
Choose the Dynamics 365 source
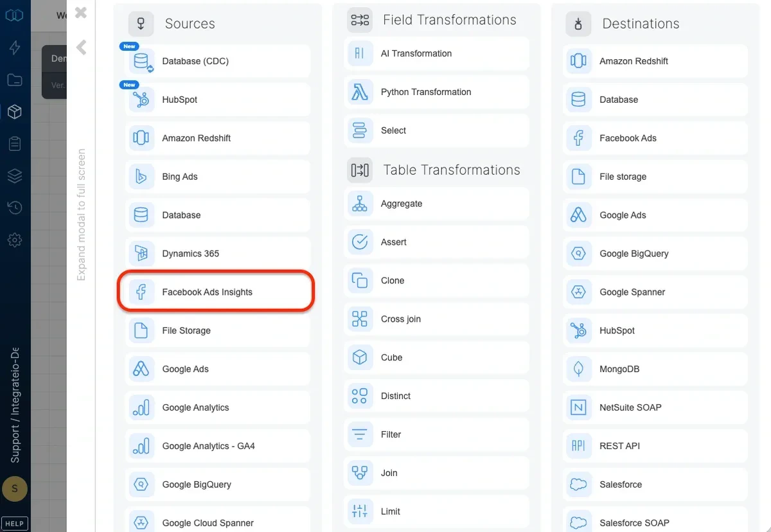click(215, 253)
